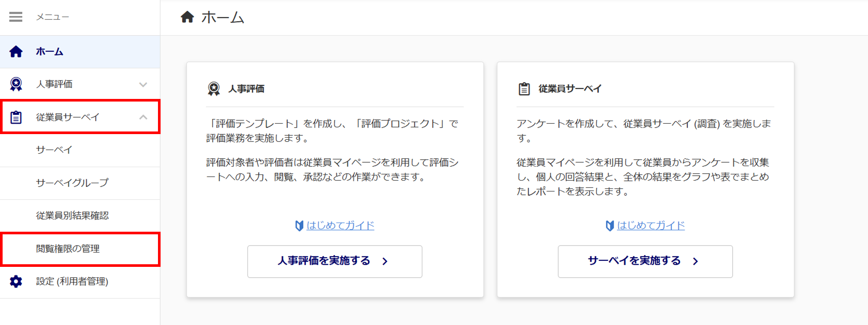Click the 従業員サーベイ clipboard sidebar icon
Viewport: 868px width, 325px height.
(16, 117)
